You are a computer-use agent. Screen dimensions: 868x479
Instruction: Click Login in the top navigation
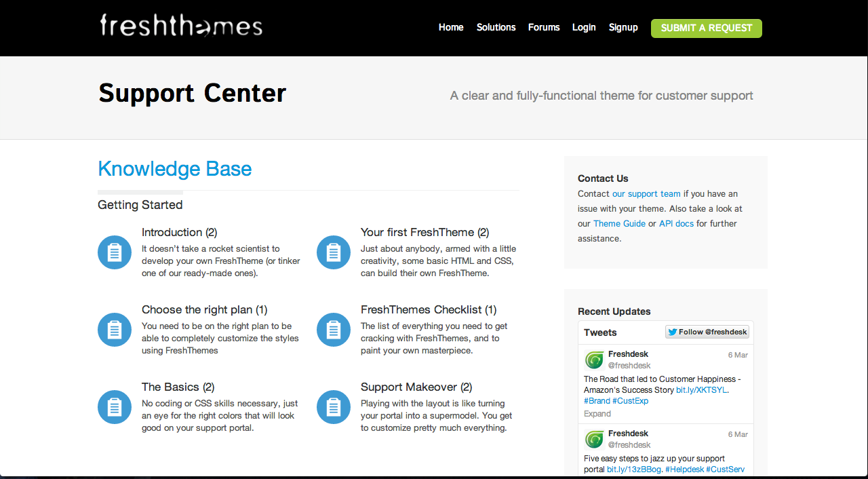584,28
